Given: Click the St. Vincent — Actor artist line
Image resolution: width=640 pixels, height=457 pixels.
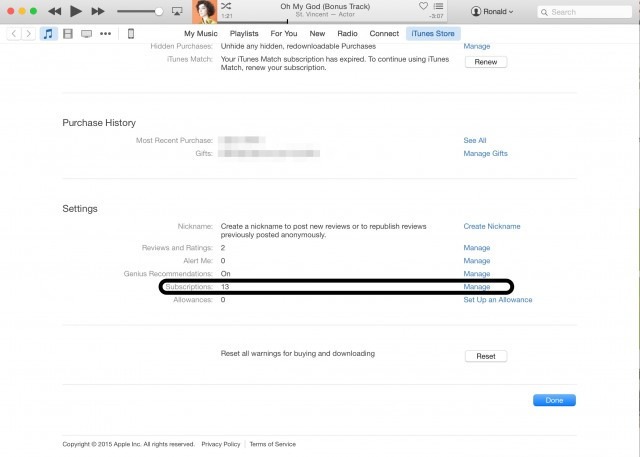Looking at the screenshot, I should [325, 14].
